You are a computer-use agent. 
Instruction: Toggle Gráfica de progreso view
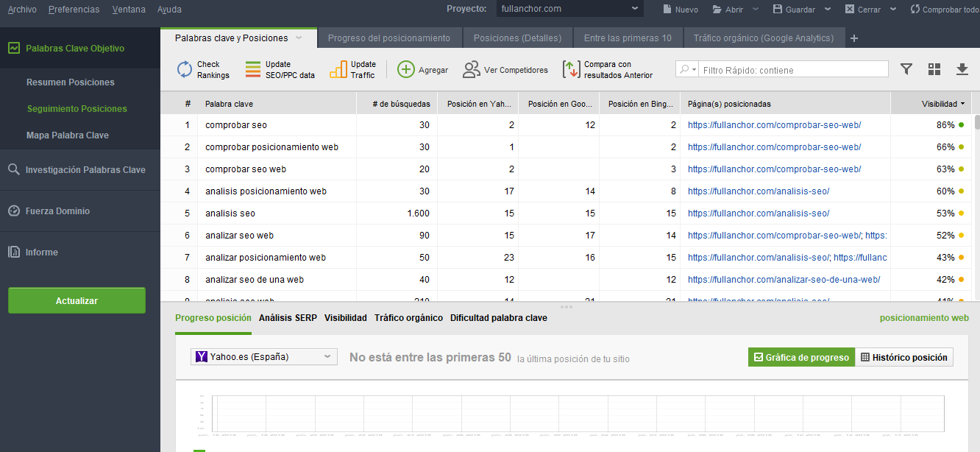tap(801, 357)
